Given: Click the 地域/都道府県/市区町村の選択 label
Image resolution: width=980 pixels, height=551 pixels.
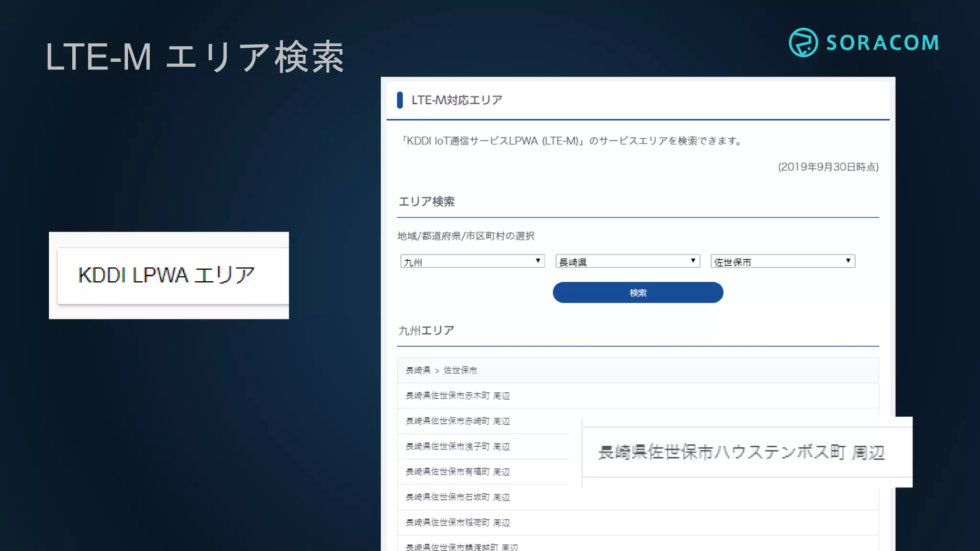Looking at the screenshot, I should point(466,236).
